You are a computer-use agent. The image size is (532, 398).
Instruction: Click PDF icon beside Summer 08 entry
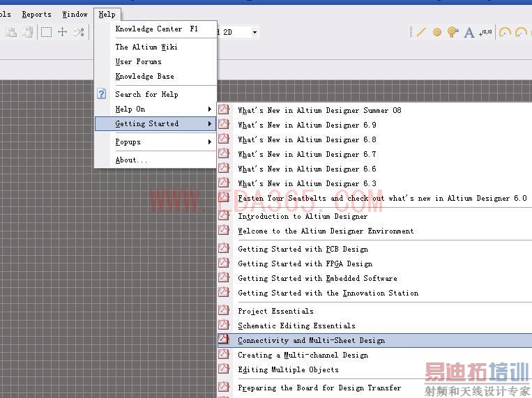point(224,109)
